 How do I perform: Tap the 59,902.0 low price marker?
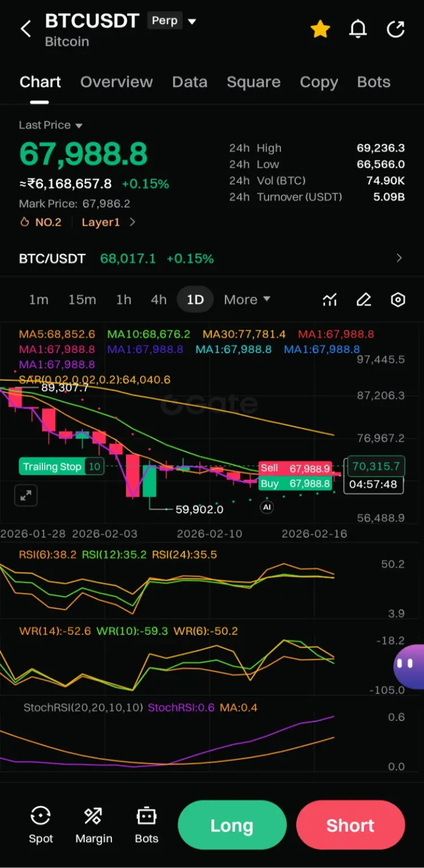point(199,509)
